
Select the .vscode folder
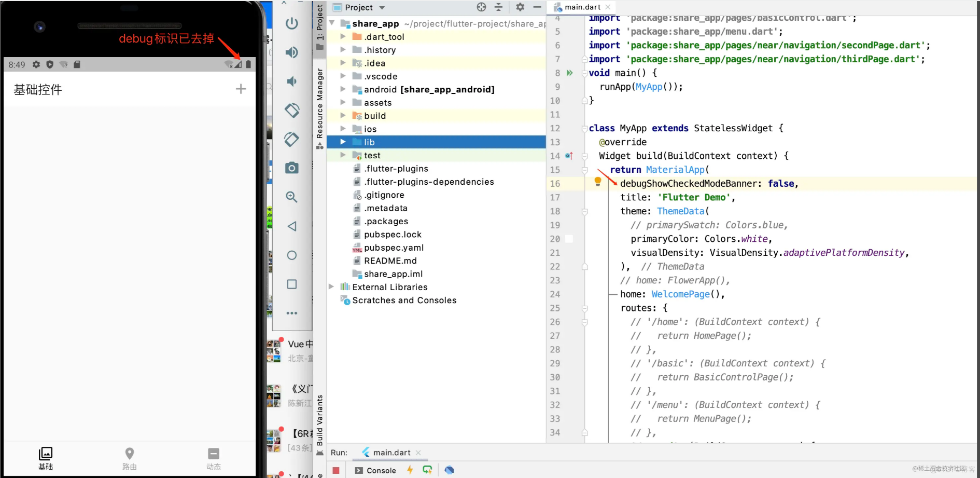(x=381, y=76)
